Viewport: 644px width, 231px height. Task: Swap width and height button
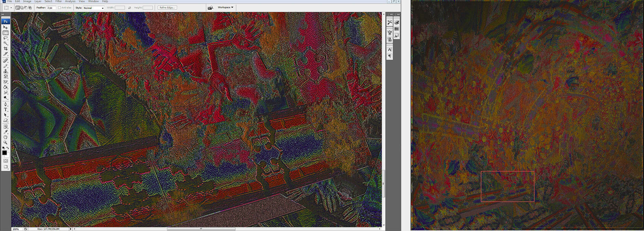click(129, 8)
